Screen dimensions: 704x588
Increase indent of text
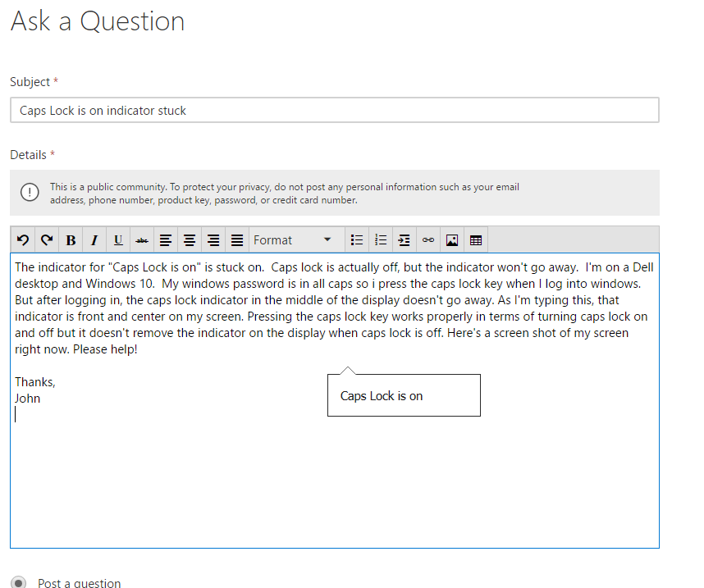[405, 240]
